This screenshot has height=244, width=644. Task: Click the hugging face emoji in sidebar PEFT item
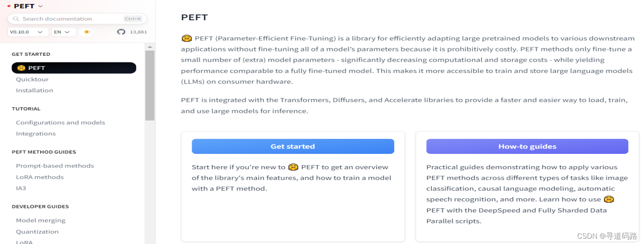pos(21,68)
